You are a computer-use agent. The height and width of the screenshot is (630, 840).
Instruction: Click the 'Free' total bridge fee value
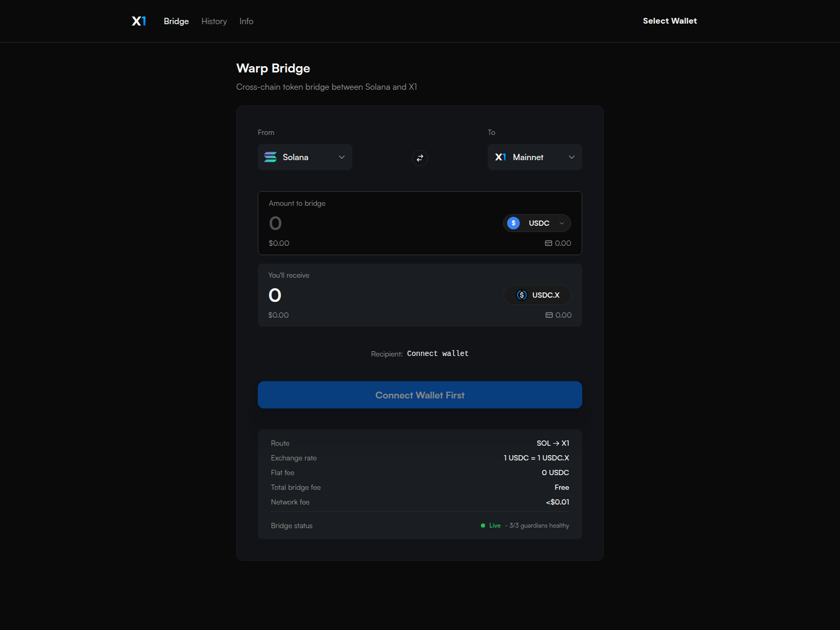(x=562, y=487)
